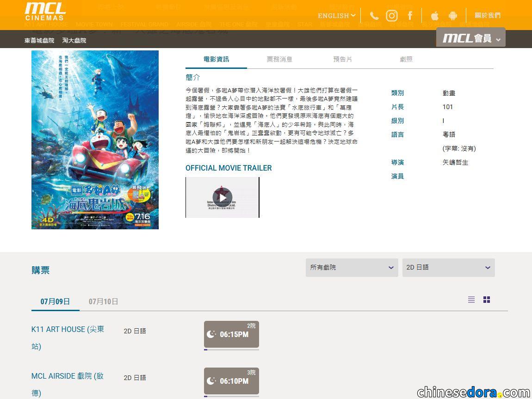This screenshot has width=532, height=399.
Task: Open the 2D 日語 version dropdown
Action: (x=449, y=268)
